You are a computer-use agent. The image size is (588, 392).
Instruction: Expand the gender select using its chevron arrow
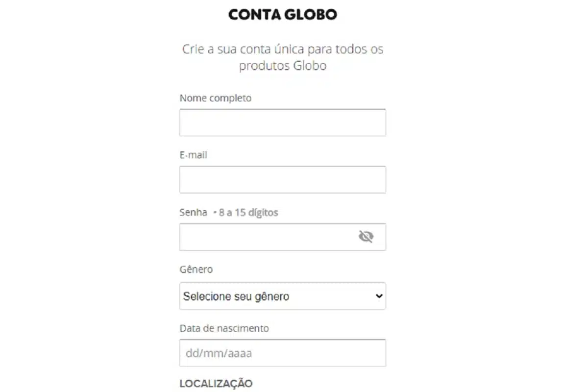coord(378,296)
